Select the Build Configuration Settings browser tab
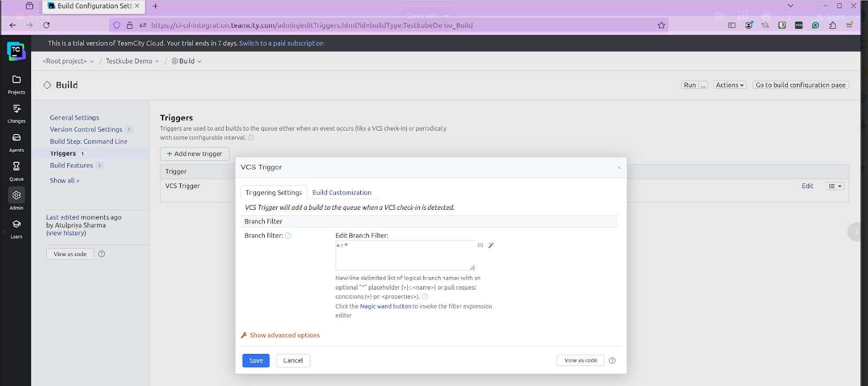This screenshot has width=868, height=386. pos(94,6)
